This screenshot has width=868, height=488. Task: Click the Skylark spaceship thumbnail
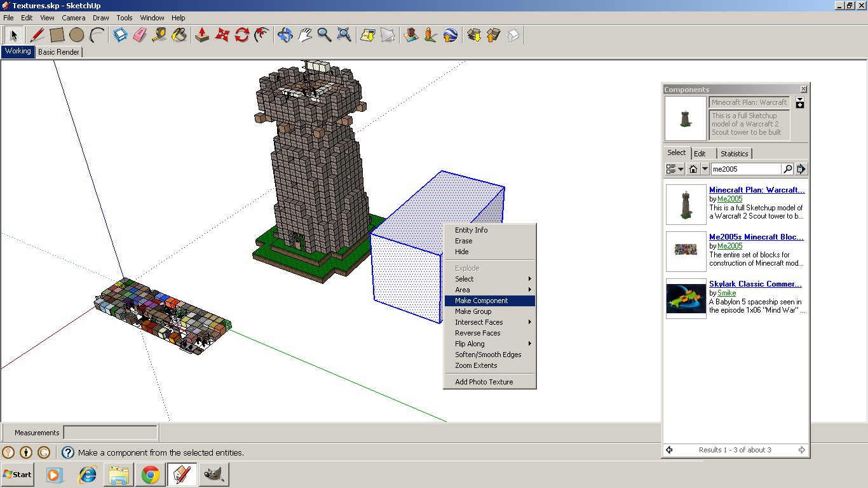click(x=686, y=299)
